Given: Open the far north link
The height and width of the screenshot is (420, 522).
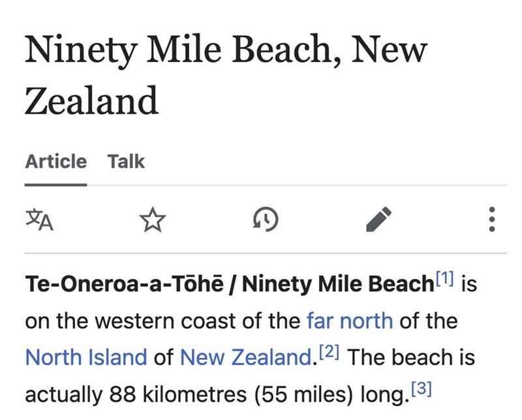Looking at the screenshot, I should coord(348,320).
